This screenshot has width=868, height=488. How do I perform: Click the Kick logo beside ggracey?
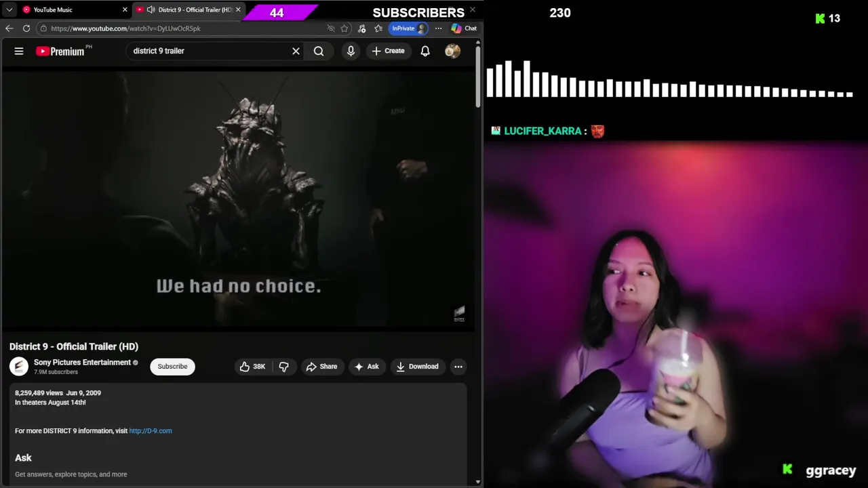(787, 469)
